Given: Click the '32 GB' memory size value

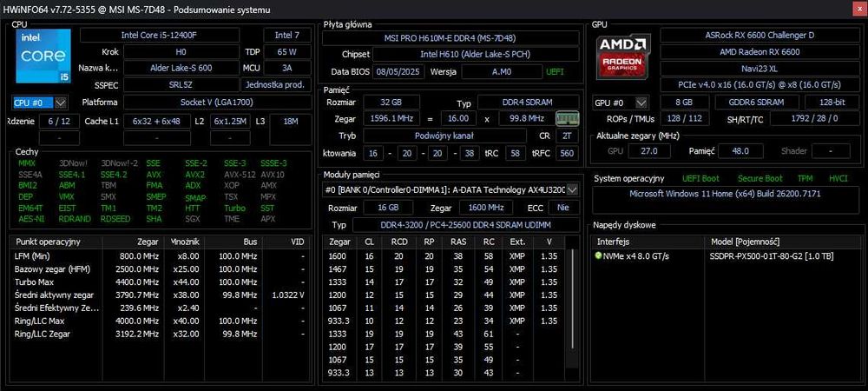Looking at the screenshot, I should tap(391, 103).
